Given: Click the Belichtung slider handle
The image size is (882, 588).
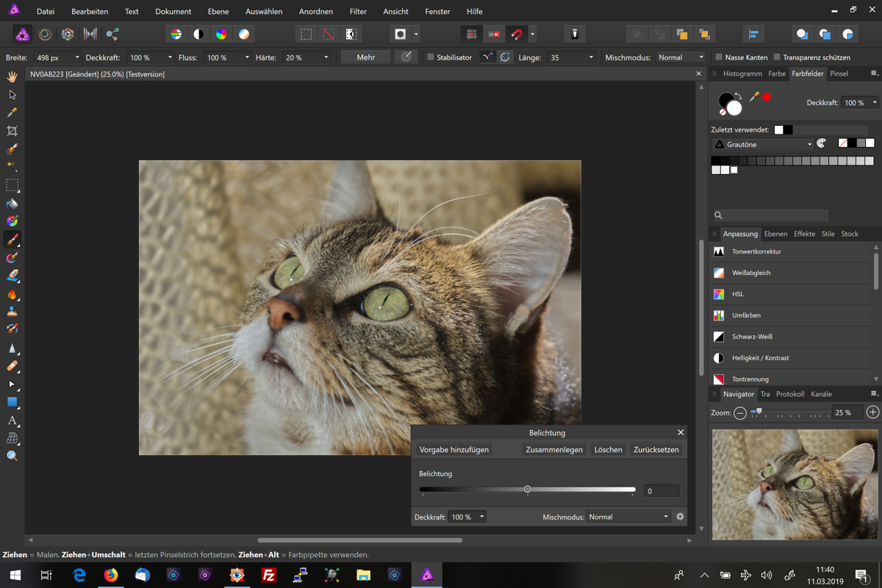Looking at the screenshot, I should tap(527, 490).
